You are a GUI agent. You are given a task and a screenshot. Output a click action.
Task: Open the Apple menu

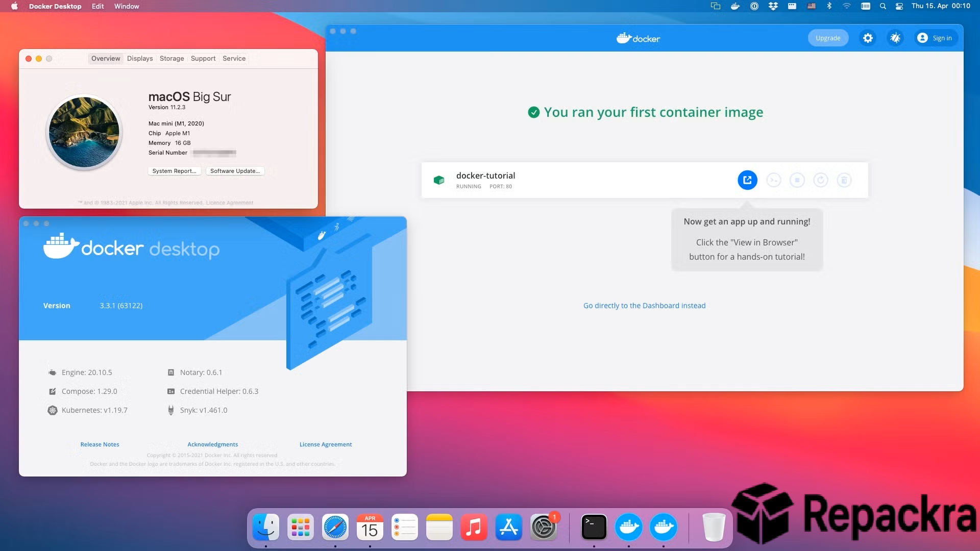click(14, 6)
